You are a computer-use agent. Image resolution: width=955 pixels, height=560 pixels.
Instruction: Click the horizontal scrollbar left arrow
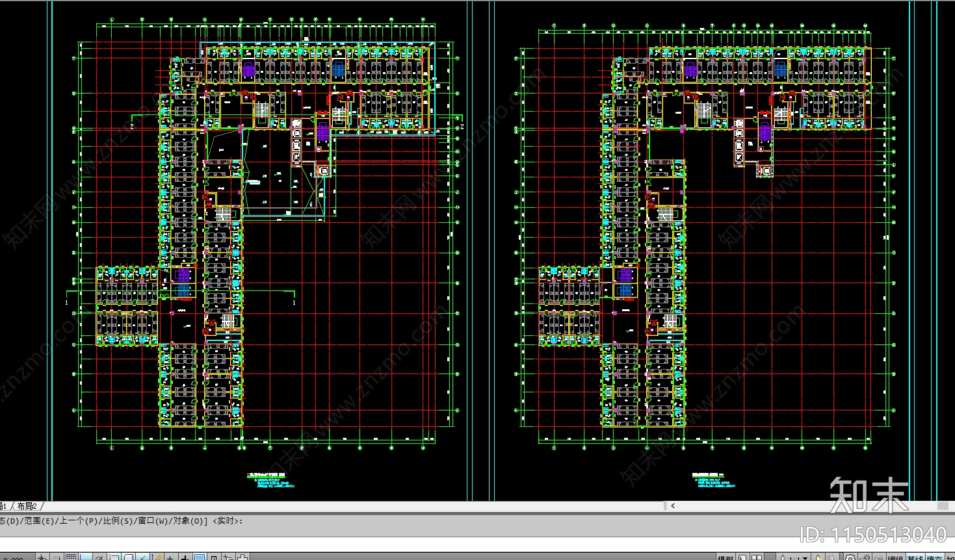click(x=673, y=505)
